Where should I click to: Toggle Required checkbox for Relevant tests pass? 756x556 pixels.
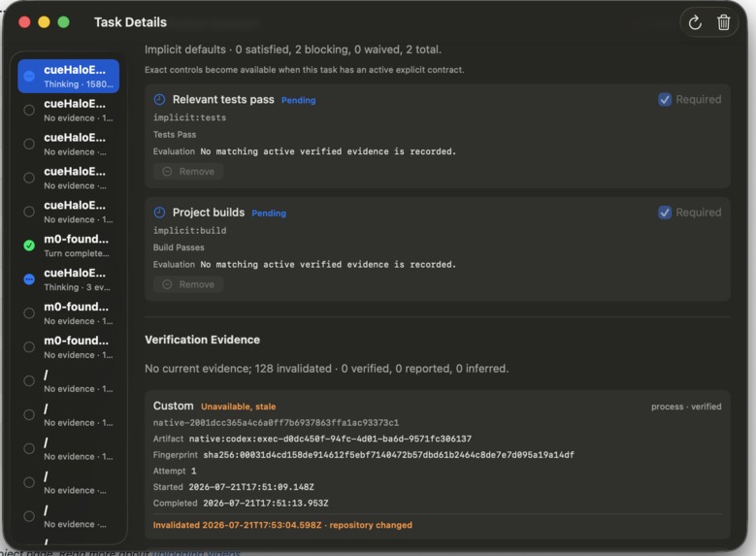[x=665, y=99]
